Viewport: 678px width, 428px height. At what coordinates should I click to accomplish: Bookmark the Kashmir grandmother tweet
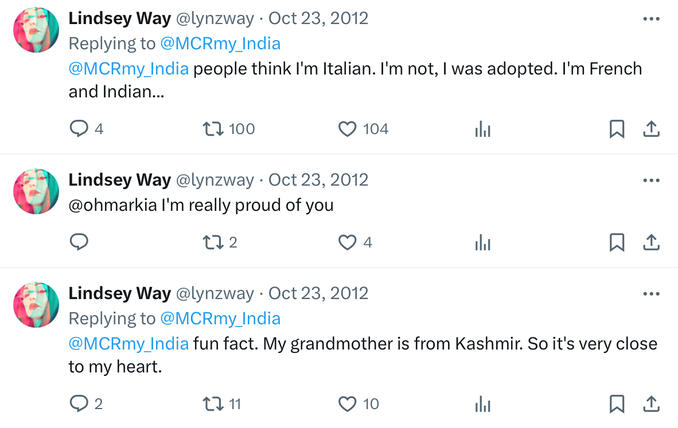[x=617, y=404]
